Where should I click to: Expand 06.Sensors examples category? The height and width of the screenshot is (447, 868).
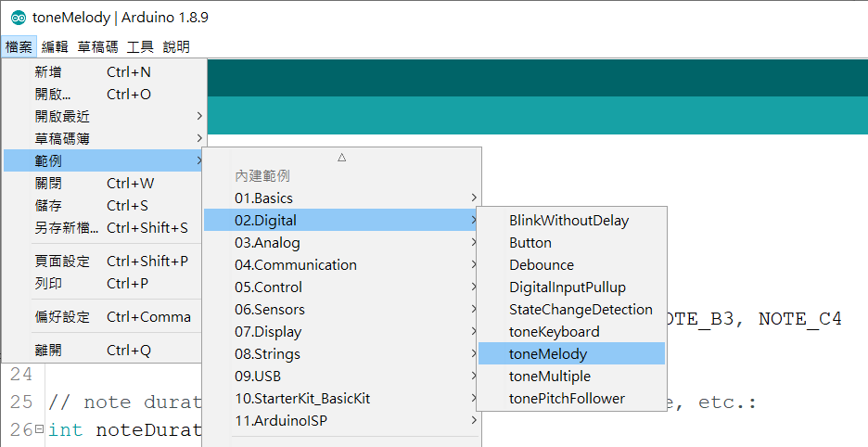(341, 309)
